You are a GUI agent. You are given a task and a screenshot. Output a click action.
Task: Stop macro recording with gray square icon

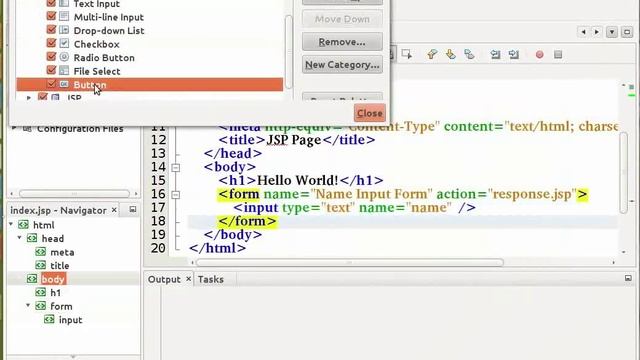pos(558,54)
